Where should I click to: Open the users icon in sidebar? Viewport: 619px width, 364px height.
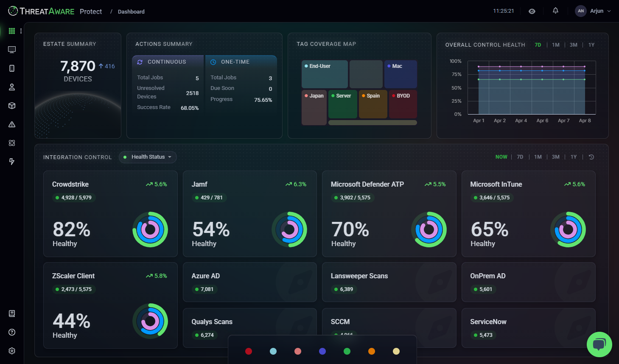point(12,87)
